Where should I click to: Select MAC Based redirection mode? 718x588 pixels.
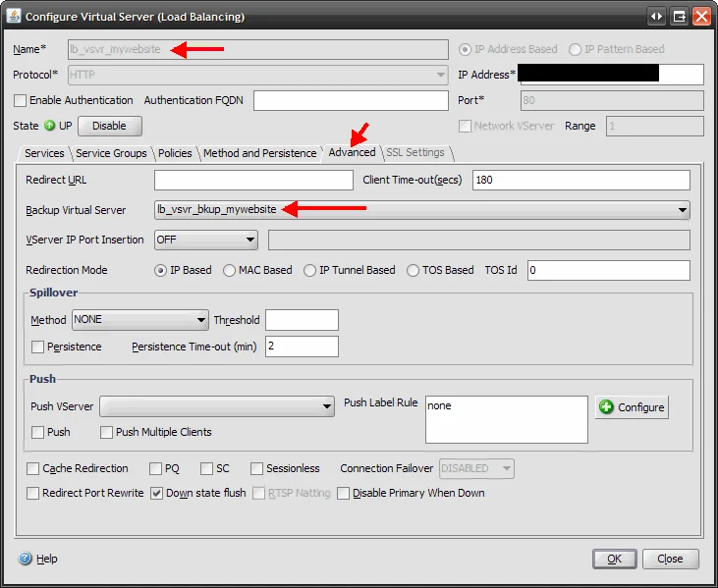[x=229, y=270]
